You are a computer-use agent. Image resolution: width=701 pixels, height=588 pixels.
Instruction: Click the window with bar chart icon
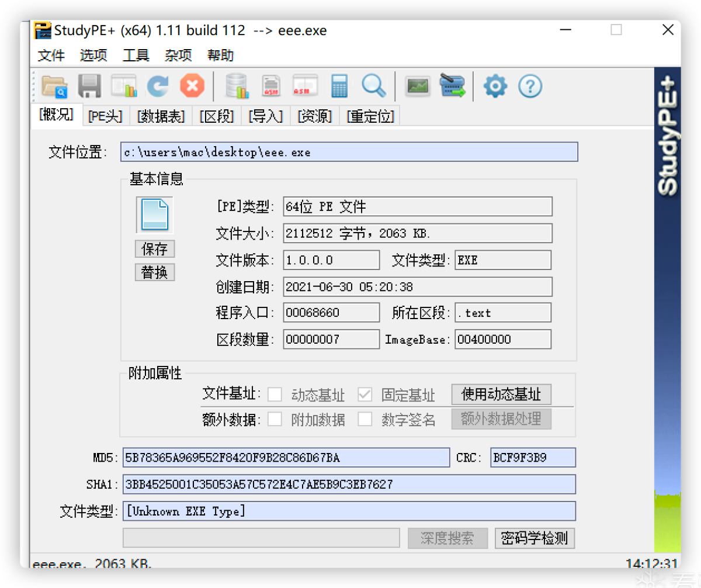point(124,87)
